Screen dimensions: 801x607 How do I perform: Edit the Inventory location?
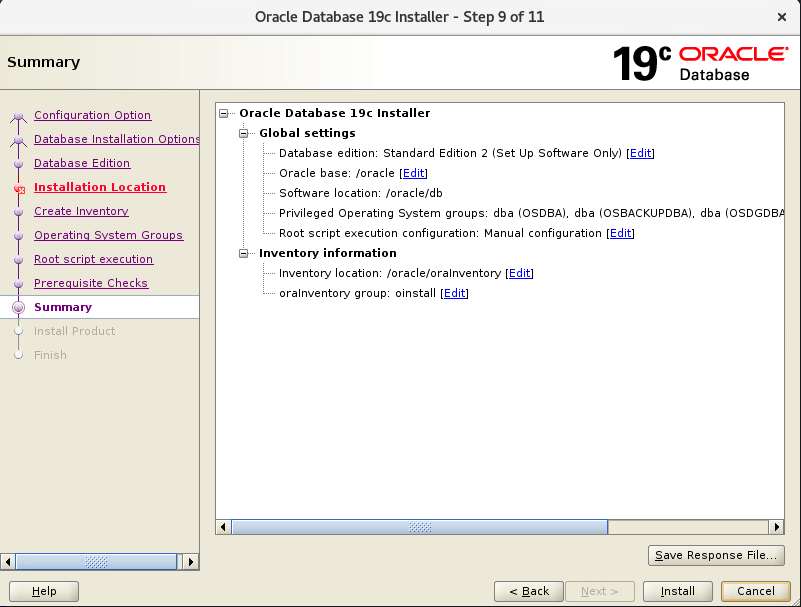coord(520,273)
